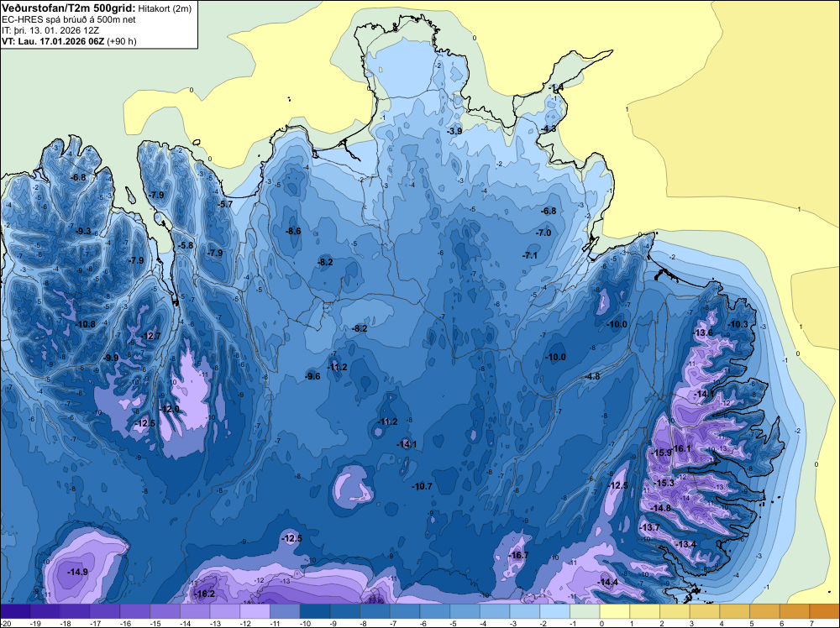Select the -13.6 temperature label
This screenshot has width=840, height=628.
(x=702, y=332)
